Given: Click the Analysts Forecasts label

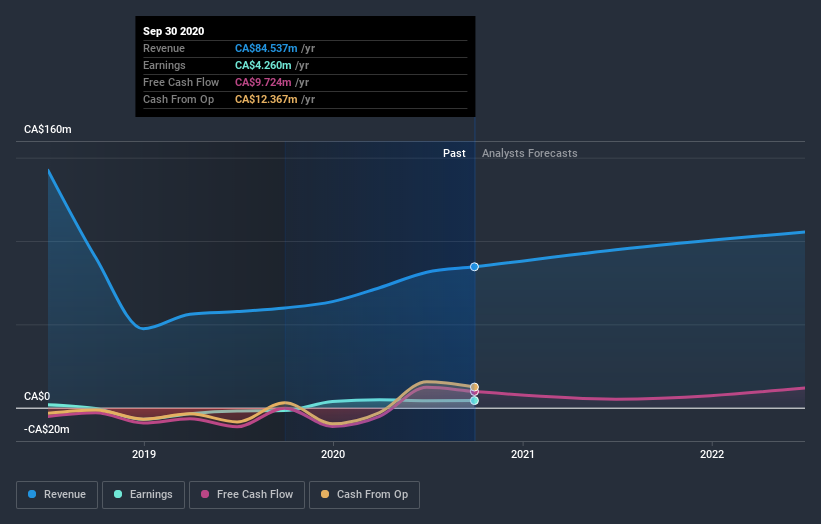Looking at the screenshot, I should (529, 153).
